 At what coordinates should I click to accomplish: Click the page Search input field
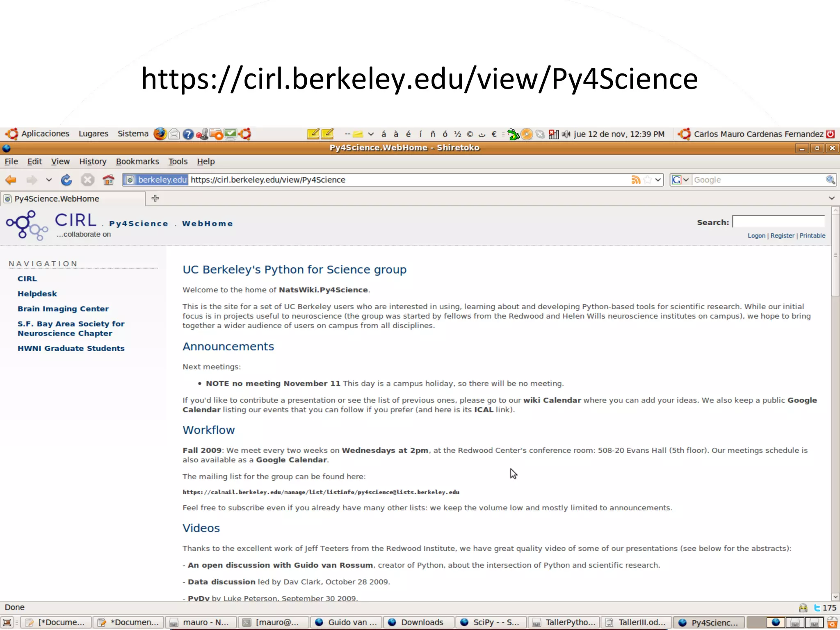[x=778, y=222]
